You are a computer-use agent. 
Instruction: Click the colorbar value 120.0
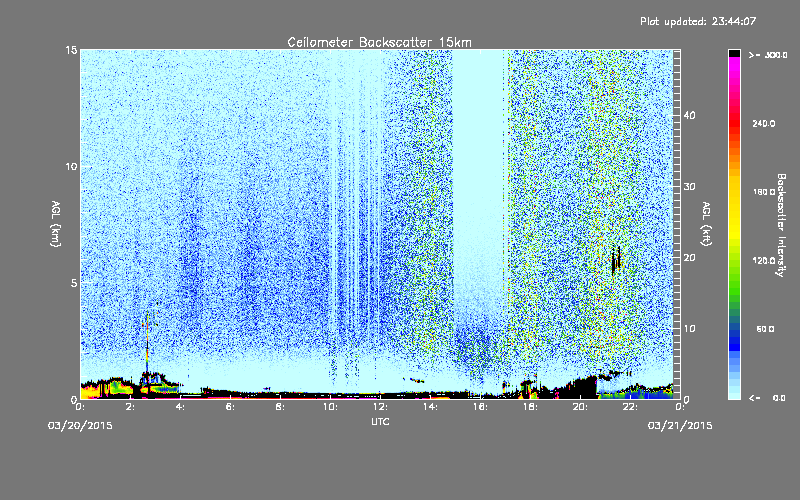point(764,261)
